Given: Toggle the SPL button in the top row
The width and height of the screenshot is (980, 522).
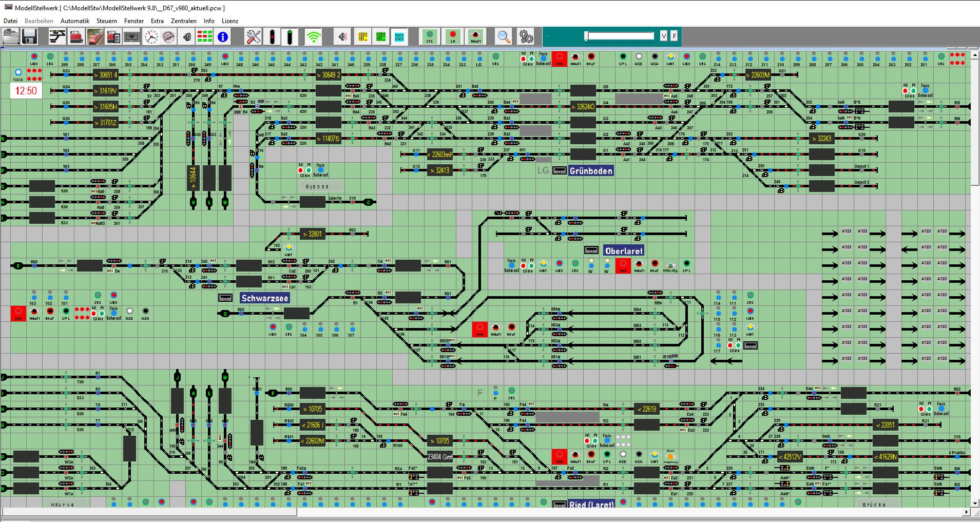Looking at the screenshot, I should (623, 56).
